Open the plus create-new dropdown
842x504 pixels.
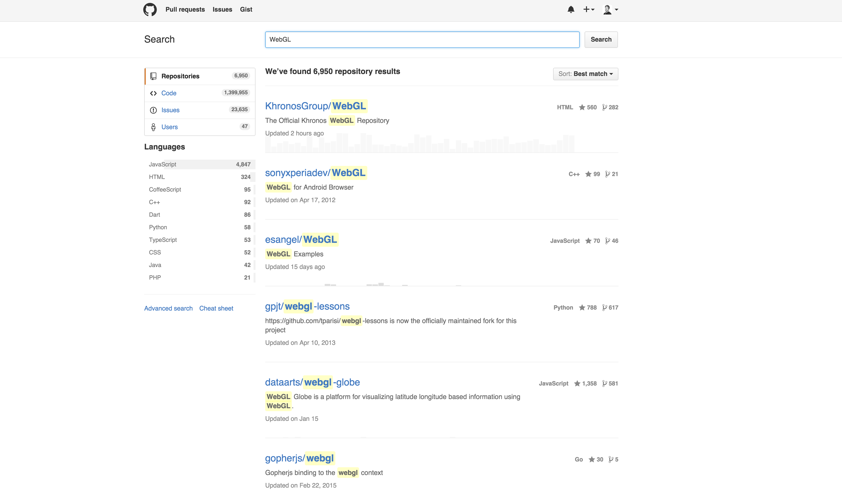click(x=588, y=9)
